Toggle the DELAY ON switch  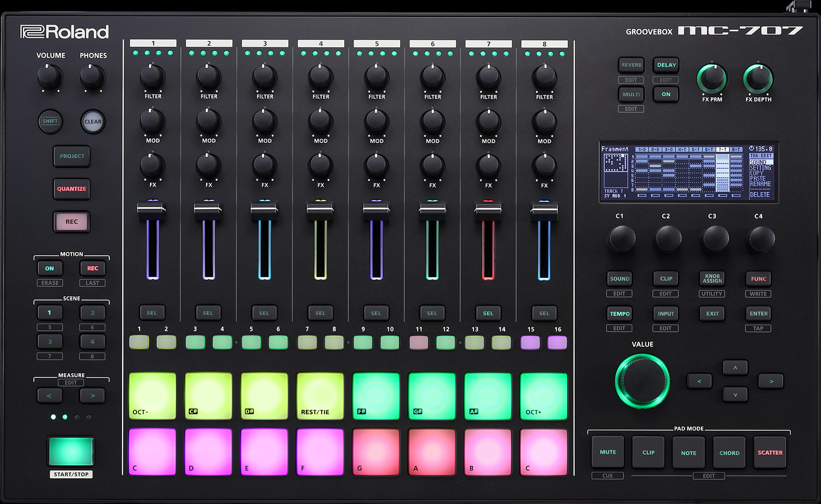(666, 94)
